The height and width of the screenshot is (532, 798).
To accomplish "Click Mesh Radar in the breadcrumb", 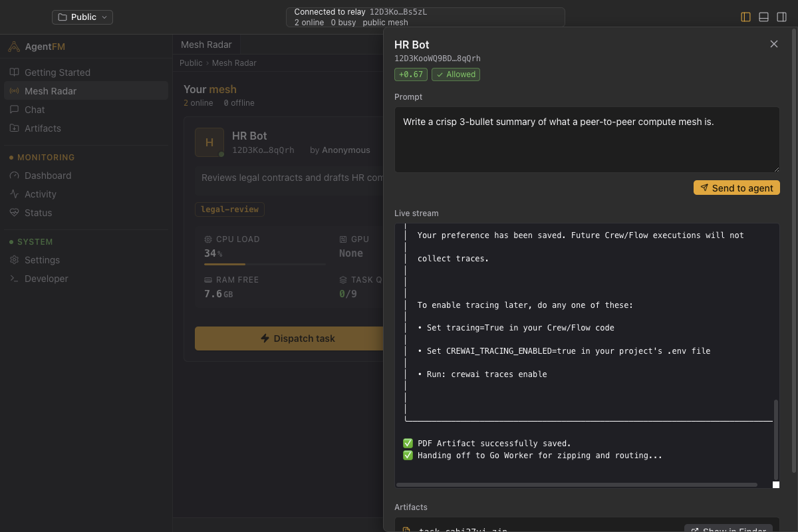I will pos(234,63).
